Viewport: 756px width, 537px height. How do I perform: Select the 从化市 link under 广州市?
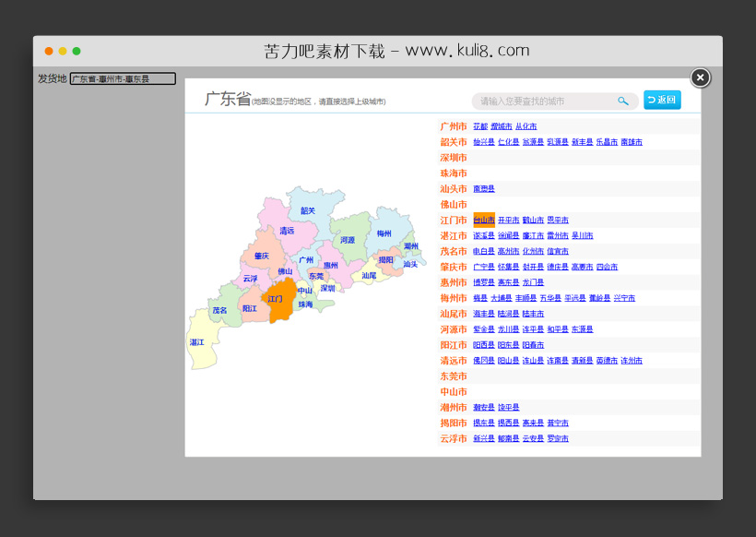point(526,126)
